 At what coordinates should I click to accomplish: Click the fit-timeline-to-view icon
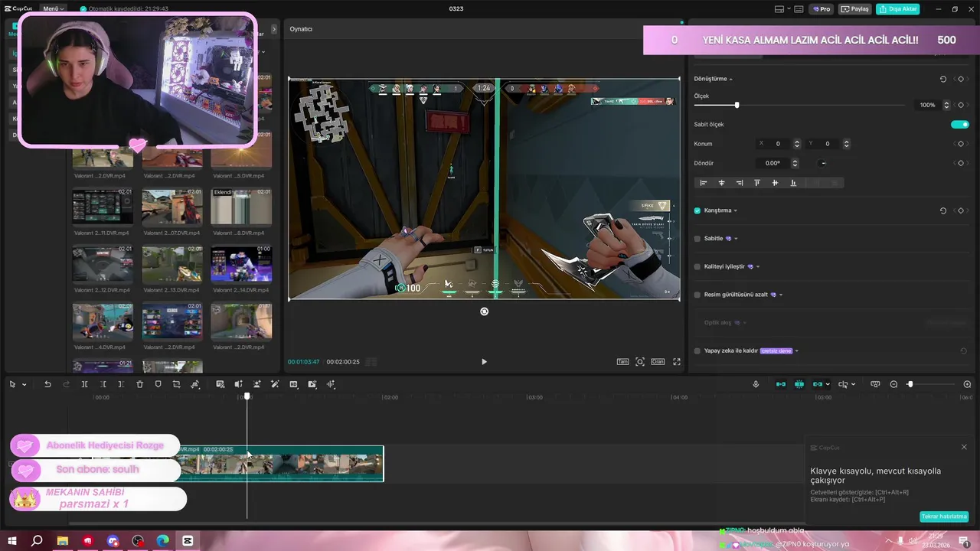(x=875, y=384)
